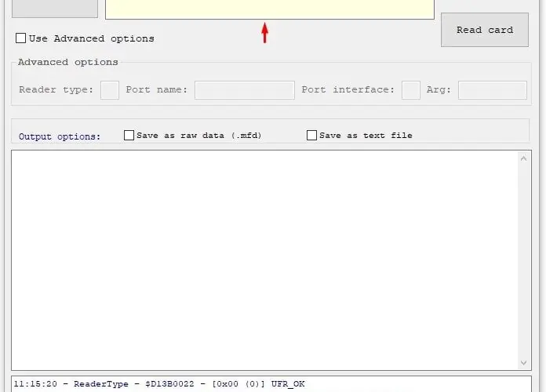Tick Save as raw data (.mfd)
546x392 pixels.
[129, 135]
